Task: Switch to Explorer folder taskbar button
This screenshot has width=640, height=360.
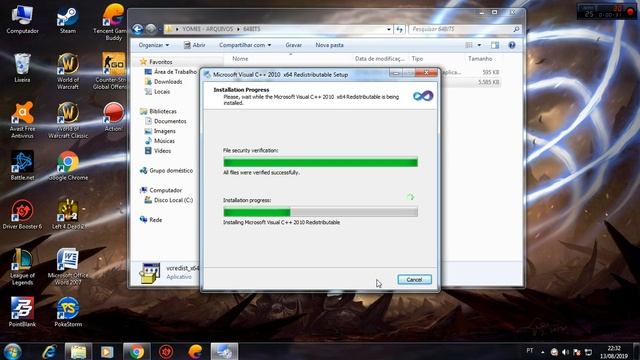Action: (78, 351)
